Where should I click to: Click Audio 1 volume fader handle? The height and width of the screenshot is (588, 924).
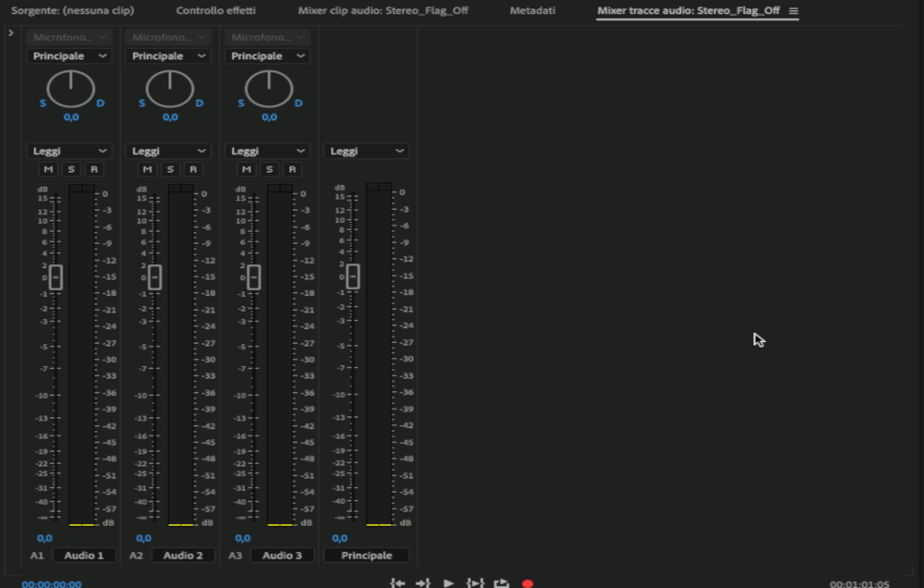pyautogui.click(x=55, y=277)
